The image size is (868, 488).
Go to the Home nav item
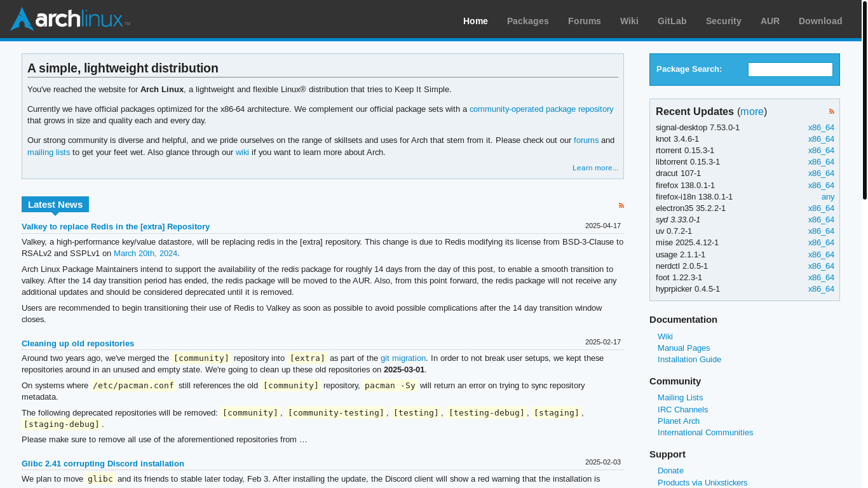pyautogui.click(x=475, y=21)
